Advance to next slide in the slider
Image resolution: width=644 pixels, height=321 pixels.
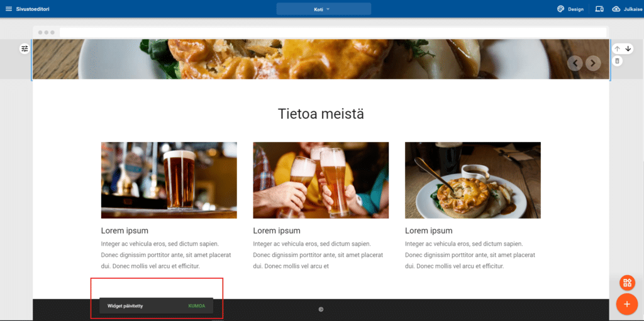tap(593, 63)
